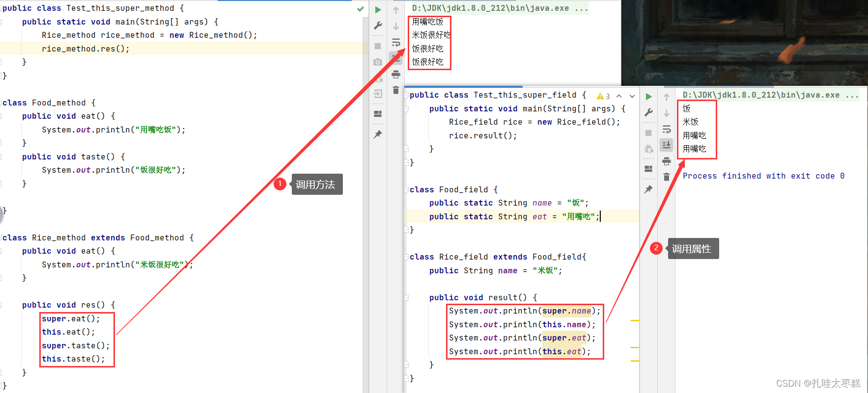
Task: Print output of Process finished console
Action: (667, 161)
